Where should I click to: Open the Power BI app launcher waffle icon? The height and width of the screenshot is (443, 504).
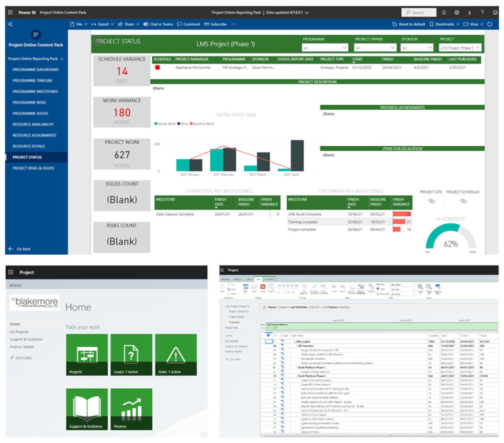click(10, 12)
